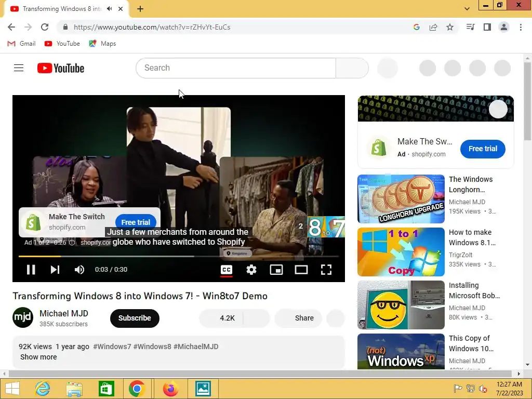The image size is (532, 399).
Task: Open YouTube bookmark in bookmarks bar
Action: [x=62, y=44]
